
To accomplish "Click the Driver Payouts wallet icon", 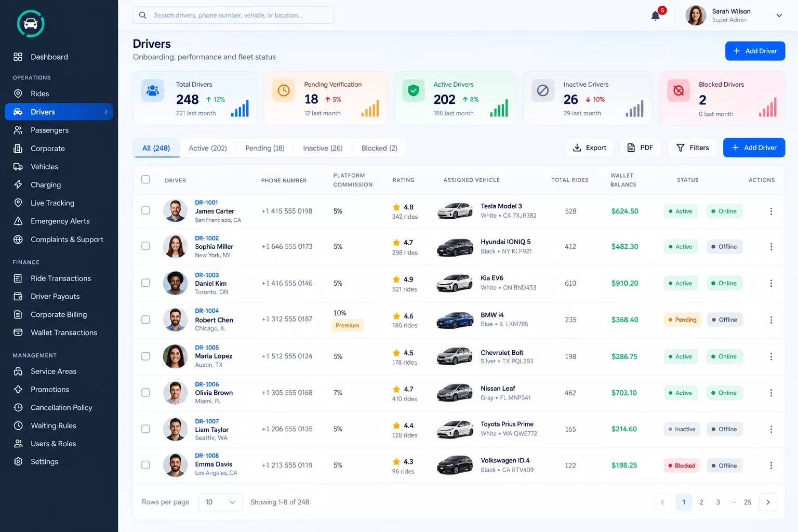I will [18, 296].
